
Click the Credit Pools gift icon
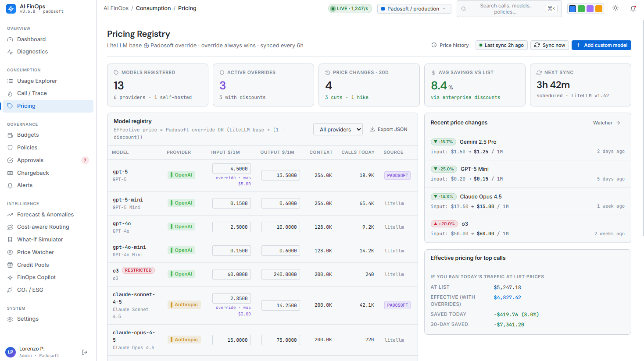[10, 265]
